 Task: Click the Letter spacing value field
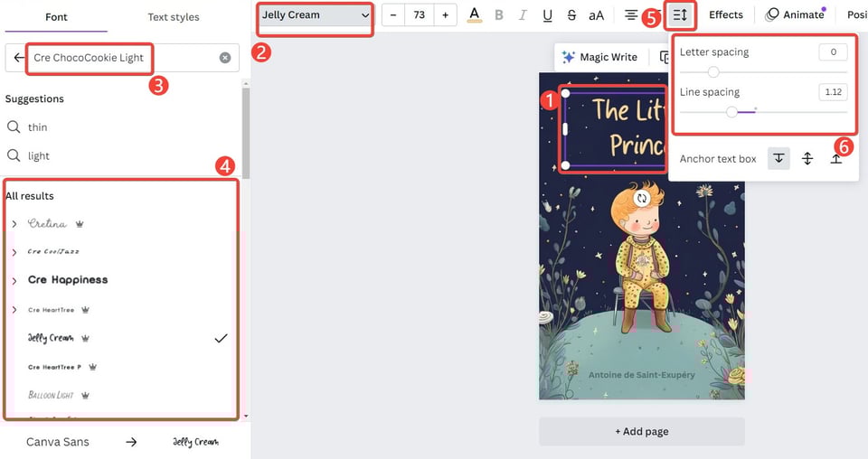(x=833, y=52)
